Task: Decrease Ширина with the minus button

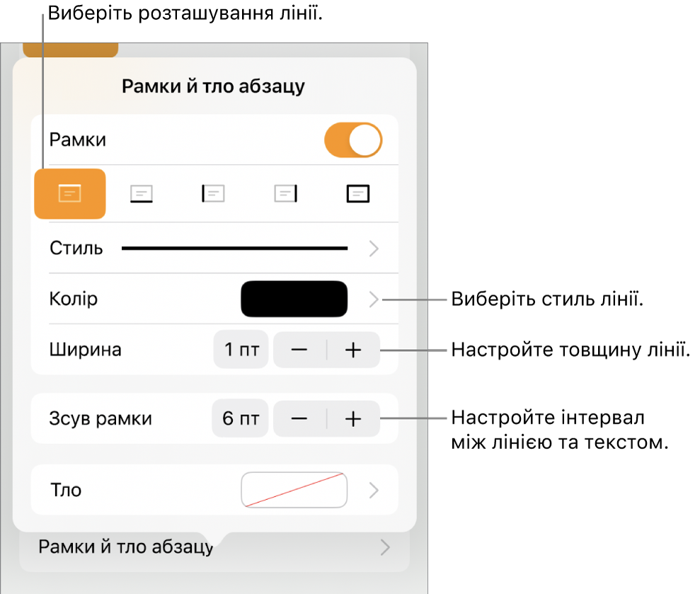Action: click(299, 350)
